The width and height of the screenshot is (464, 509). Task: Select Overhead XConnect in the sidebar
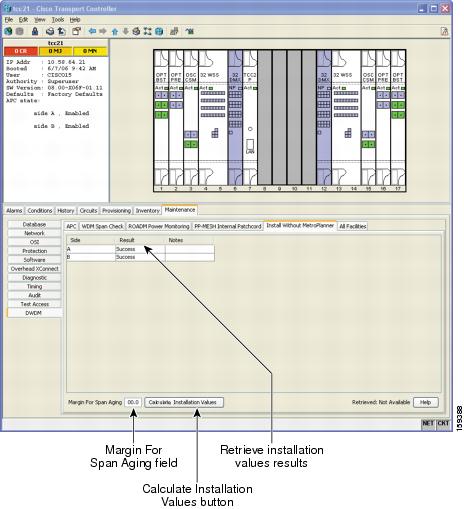click(x=34, y=269)
